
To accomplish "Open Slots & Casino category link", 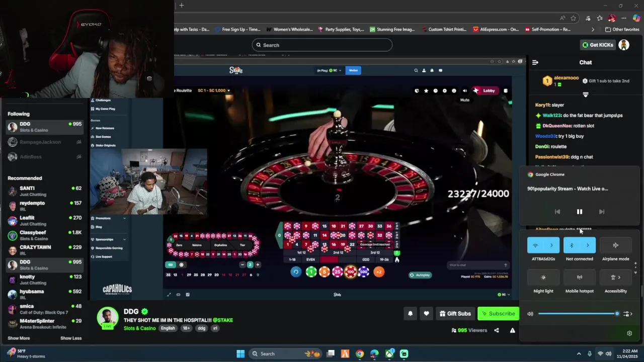I will click(x=139, y=328).
